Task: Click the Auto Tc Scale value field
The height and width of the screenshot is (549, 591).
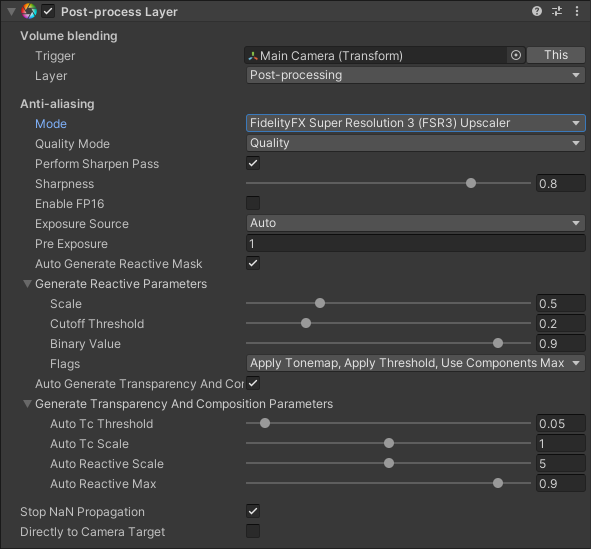Action: 560,443
